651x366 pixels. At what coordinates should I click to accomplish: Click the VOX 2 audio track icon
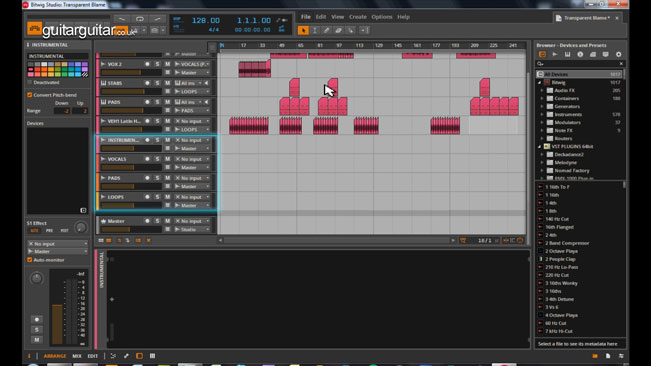tap(103, 64)
